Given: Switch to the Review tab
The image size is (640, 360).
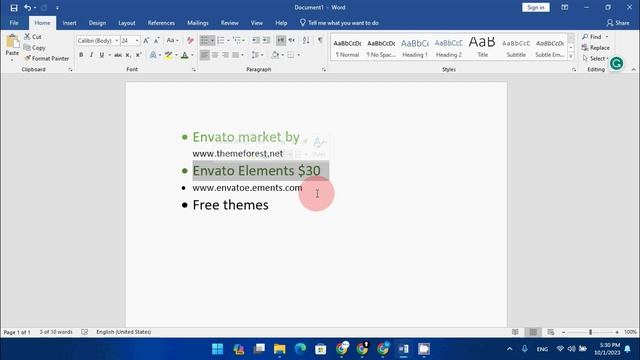Looking at the screenshot, I should pyautogui.click(x=229, y=23).
